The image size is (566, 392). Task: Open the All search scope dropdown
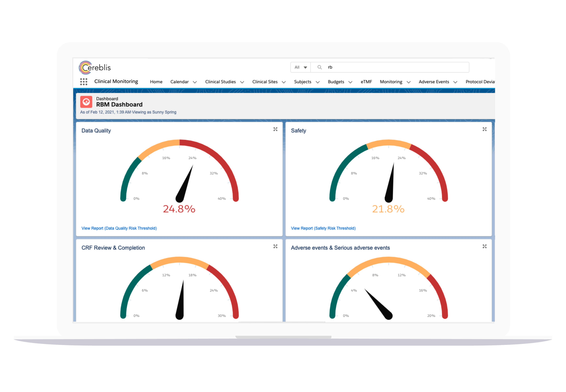[301, 67]
